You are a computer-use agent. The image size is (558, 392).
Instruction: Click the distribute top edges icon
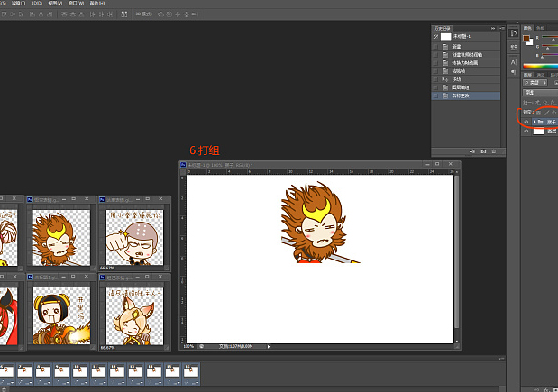pyautogui.click(x=64, y=14)
